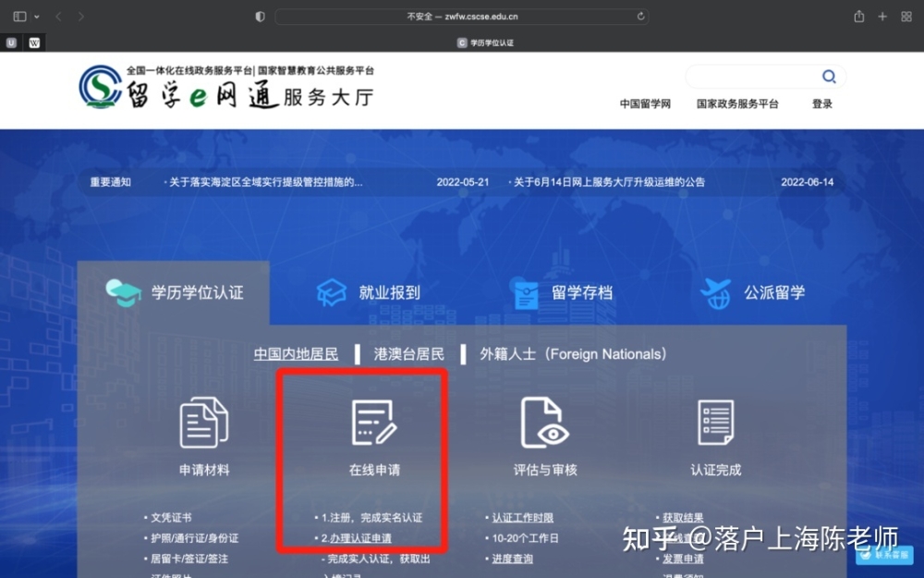Open notice 关于6月14日网上服务大厅升级运维的公告
The height and width of the screenshot is (578, 924).
point(609,182)
